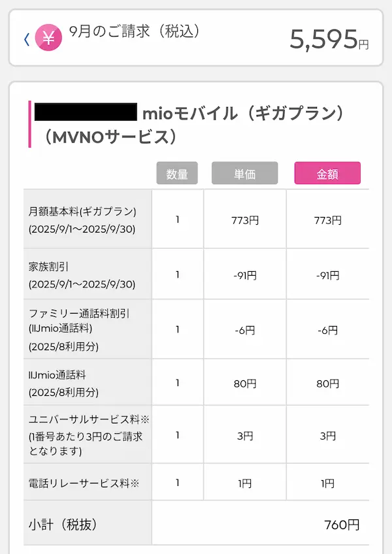Select the mioモバイル（ギガプラン） section title
The image size is (392, 554).
pyautogui.click(x=243, y=113)
